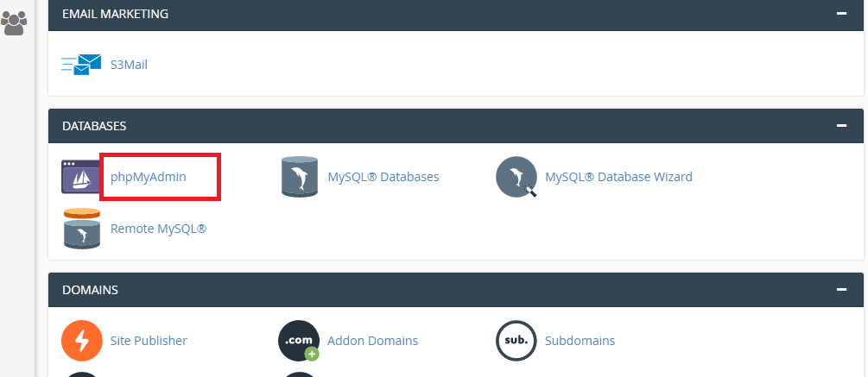Click the MySQL Databases dolphin icon

click(x=299, y=177)
